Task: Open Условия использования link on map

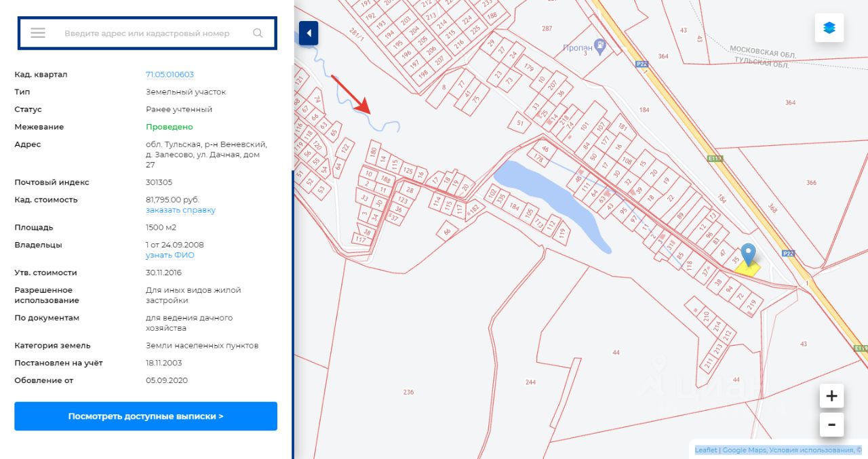Action: [812, 450]
